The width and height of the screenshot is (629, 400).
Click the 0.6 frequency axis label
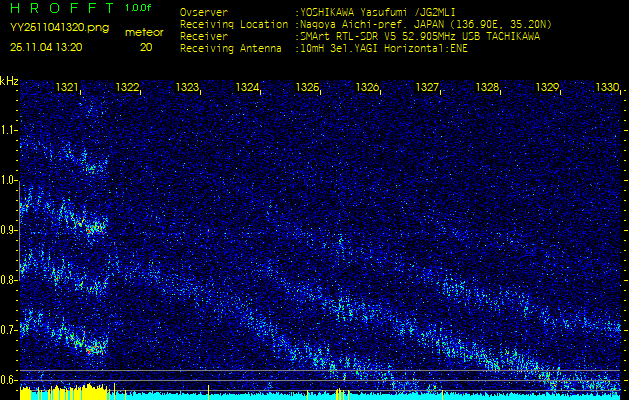pyautogui.click(x=9, y=379)
